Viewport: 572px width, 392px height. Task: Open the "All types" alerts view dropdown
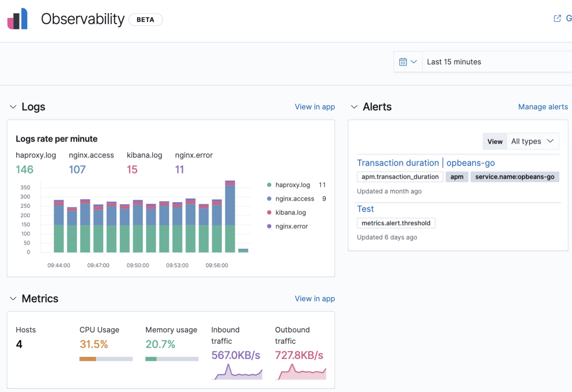(532, 141)
